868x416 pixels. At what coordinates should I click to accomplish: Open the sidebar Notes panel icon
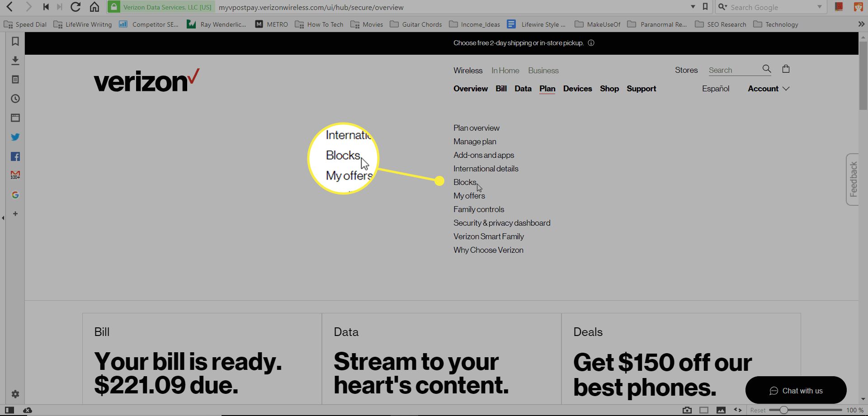pos(15,80)
